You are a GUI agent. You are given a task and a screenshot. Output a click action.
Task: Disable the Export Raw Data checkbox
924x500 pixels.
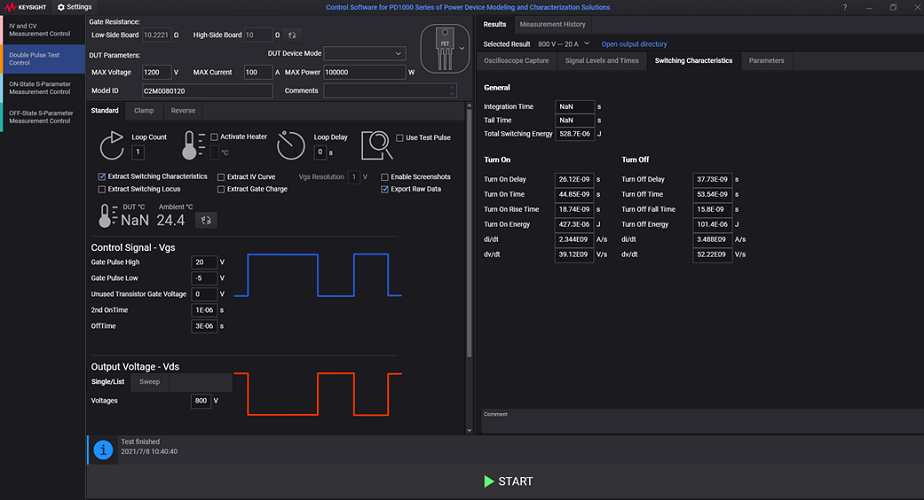385,189
